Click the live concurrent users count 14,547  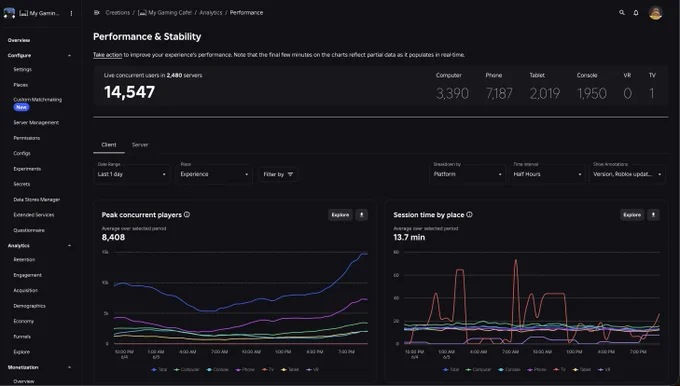pyautogui.click(x=129, y=92)
